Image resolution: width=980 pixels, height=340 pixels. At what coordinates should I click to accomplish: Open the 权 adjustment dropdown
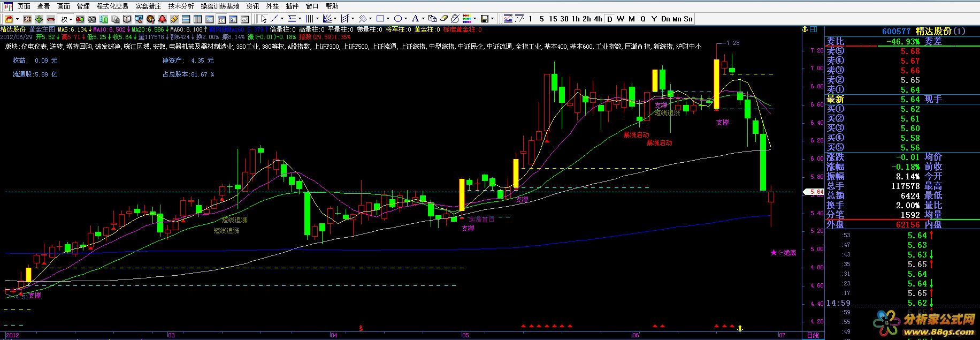pos(66,19)
